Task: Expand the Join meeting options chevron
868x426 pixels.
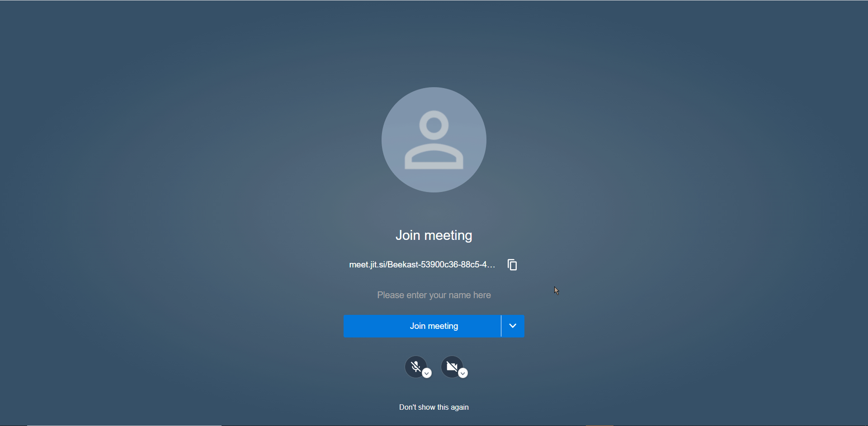Action: (513, 326)
